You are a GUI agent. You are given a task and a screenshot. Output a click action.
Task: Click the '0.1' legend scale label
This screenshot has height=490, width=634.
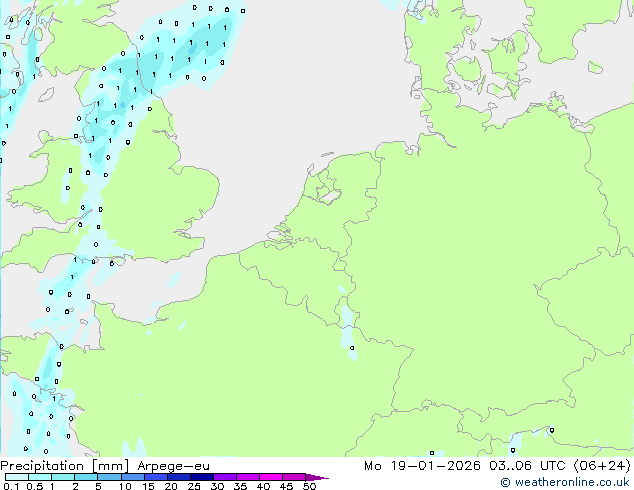(11, 486)
